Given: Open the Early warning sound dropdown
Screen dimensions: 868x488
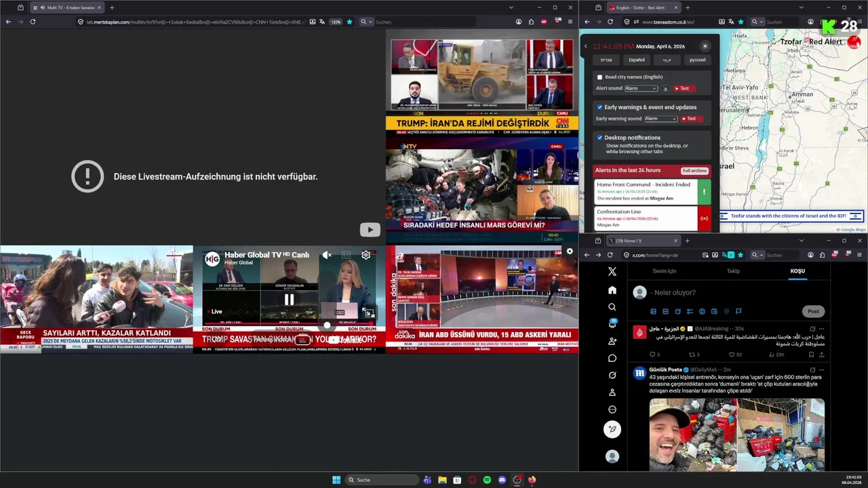Looking at the screenshot, I should pyautogui.click(x=660, y=119).
